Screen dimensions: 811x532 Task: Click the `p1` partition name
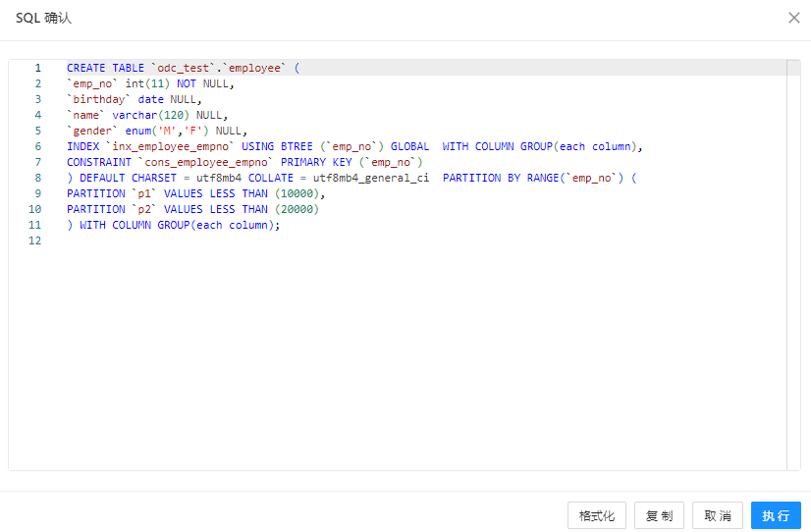(144, 194)
